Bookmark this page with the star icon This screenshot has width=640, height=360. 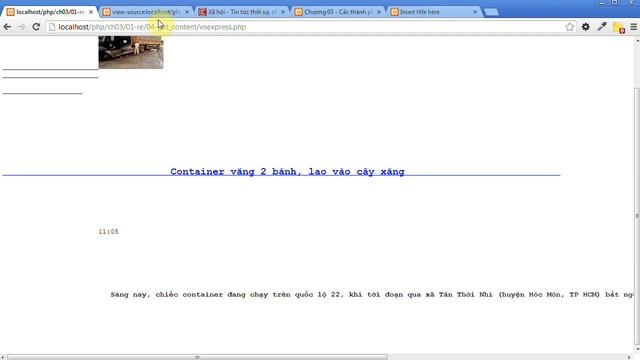click(570, 27)
